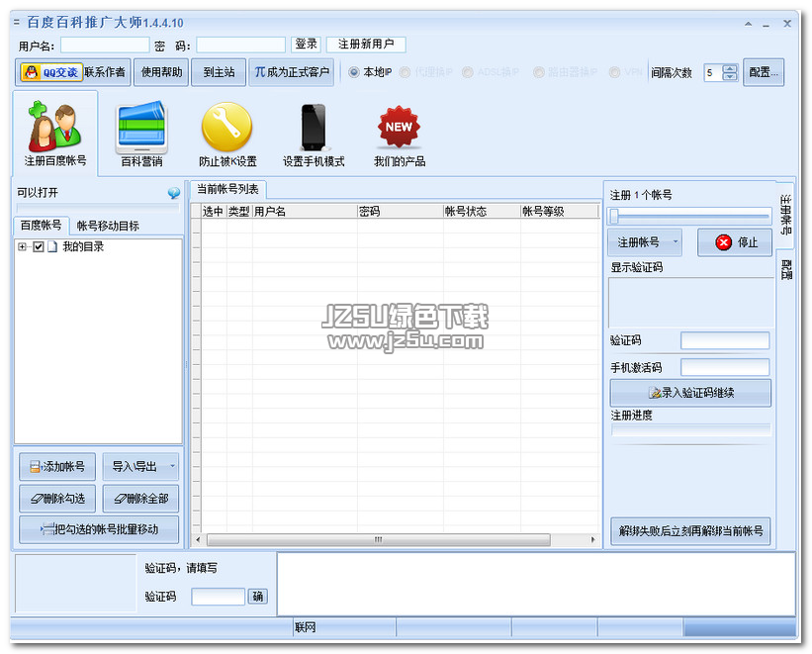Click the red stop 停止 button

coord(734,242)
